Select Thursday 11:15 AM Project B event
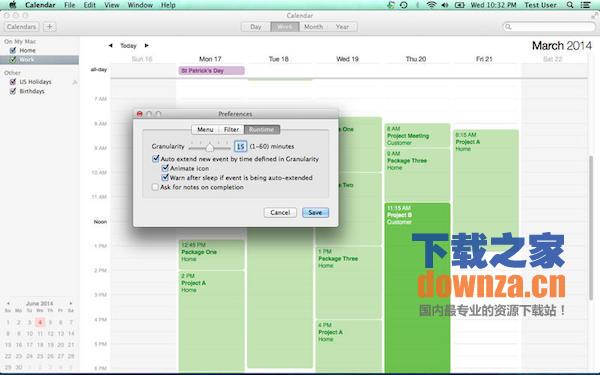This screenshot has width=600, height=375. [x=417, y=287]
